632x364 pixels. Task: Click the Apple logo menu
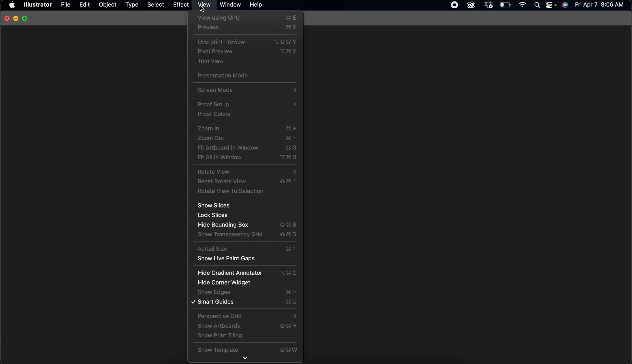point(12,5)
